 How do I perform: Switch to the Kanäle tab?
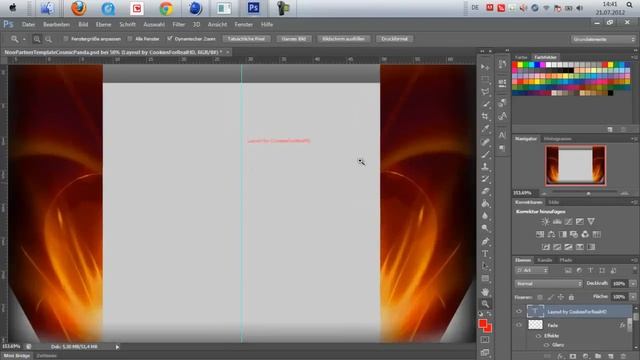click(544, 260)
